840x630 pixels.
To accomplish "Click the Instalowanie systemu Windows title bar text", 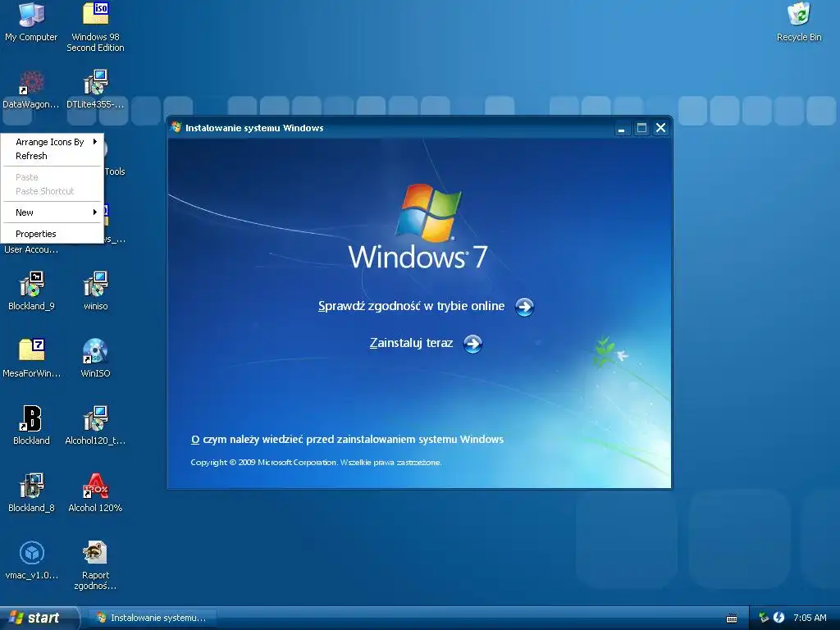I will tap(254, 128).
